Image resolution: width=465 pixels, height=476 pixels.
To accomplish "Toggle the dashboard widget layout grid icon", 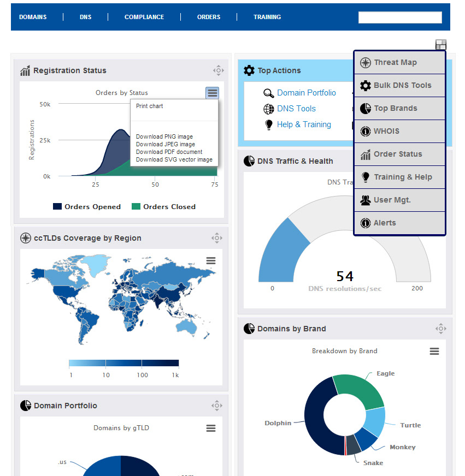I will click(441, 45).
